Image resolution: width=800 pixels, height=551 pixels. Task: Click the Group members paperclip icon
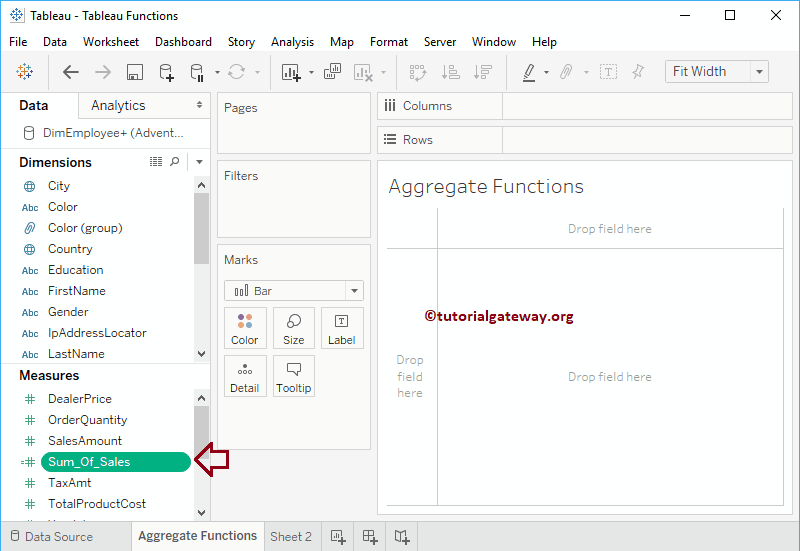pos(566,72)
